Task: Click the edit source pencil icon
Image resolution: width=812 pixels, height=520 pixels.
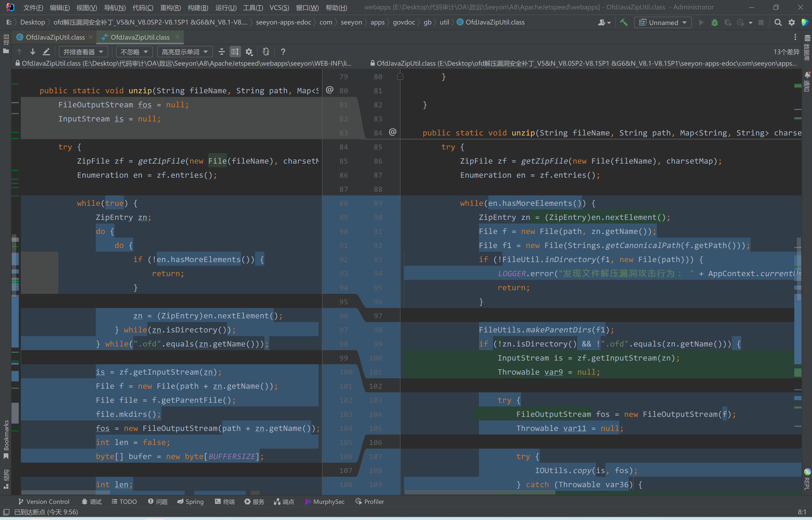Action: [x=47, y=52]
